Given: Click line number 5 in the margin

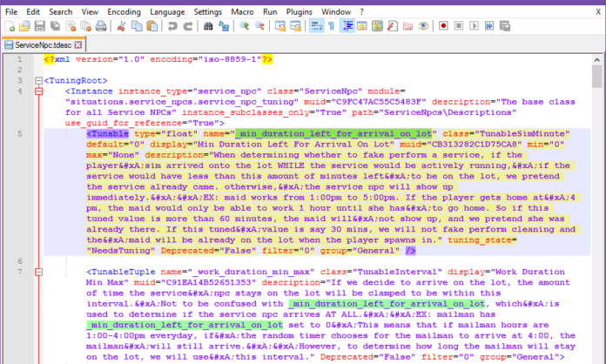Looking at the screenshot, I should 19,134.
